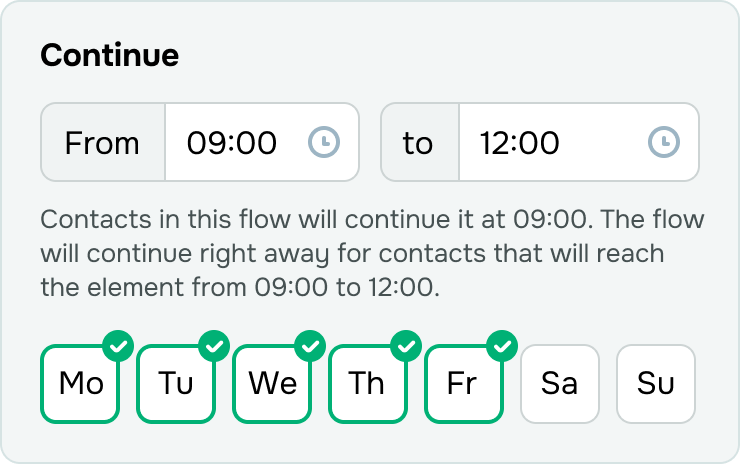This screenshot has height=464, width=740.
Task: Edit the 09:00 start time field
Action: coord(262,142)
